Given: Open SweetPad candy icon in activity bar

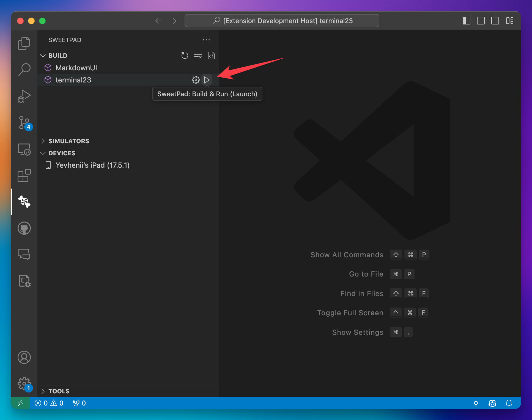Looking at the screenshot, I should 24,201.
